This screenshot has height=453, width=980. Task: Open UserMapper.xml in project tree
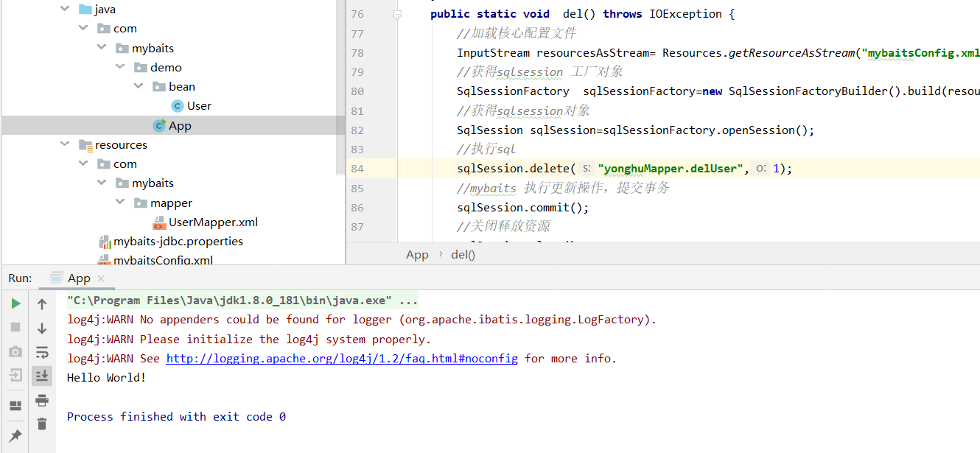click(213, 222)
